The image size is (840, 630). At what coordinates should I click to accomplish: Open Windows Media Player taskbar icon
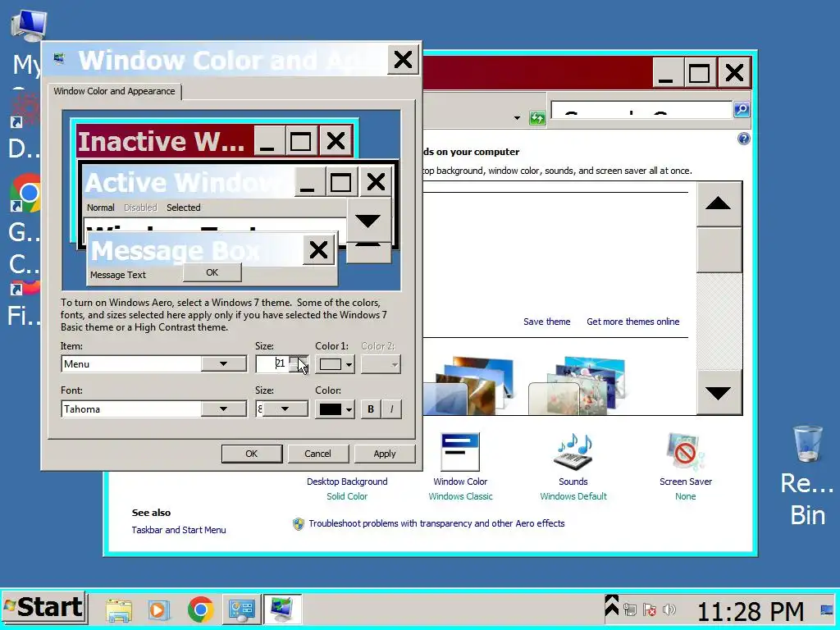pos(158,609)
